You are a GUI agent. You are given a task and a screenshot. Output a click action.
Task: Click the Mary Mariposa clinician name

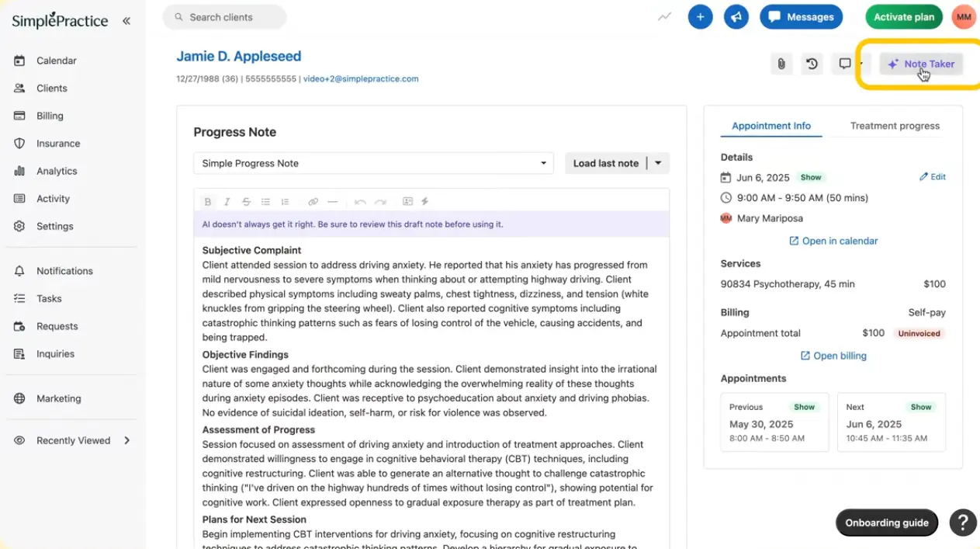tap(770, 218)
